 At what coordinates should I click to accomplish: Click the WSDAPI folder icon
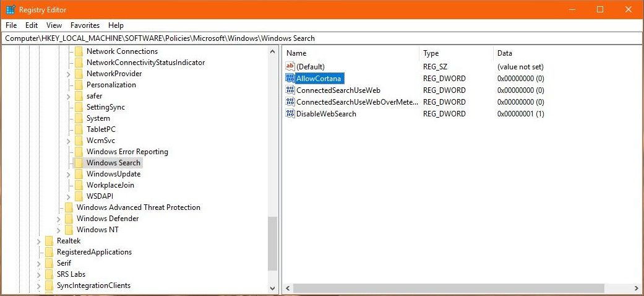tap(79, 196)
